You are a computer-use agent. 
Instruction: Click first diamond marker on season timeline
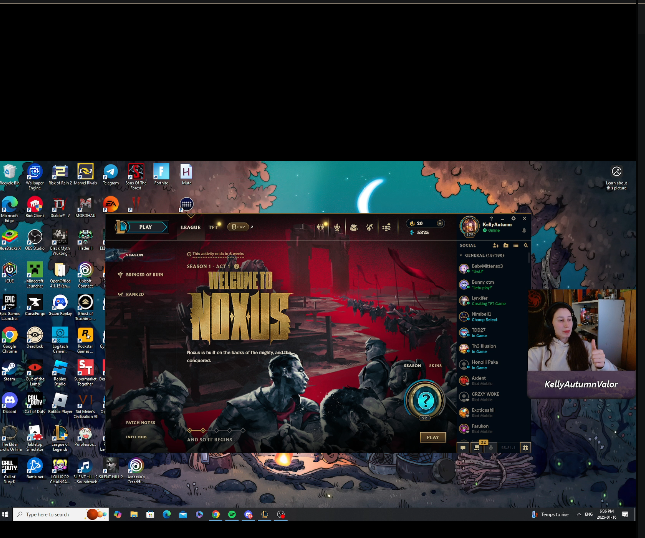[190, 430]
